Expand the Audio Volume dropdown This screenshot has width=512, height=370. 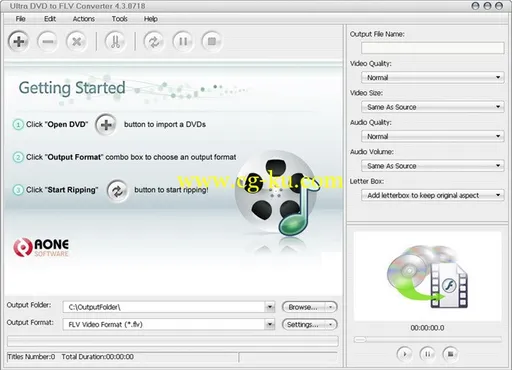click(498, 165)
